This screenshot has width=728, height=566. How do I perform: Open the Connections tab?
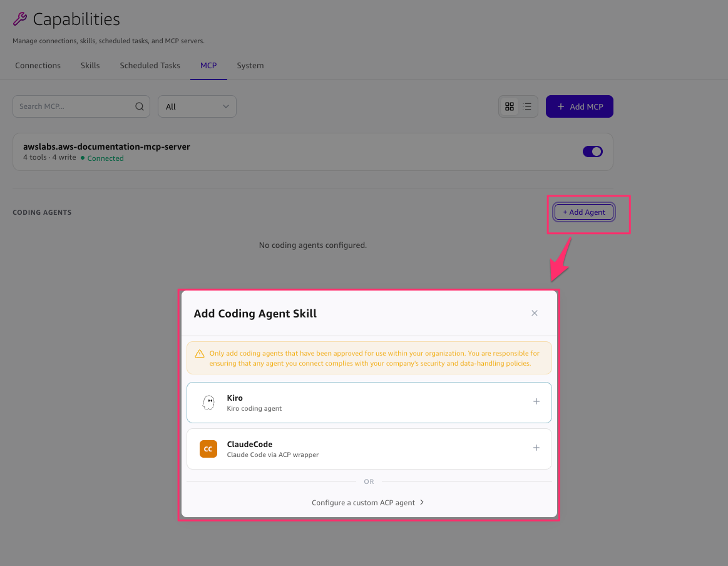click(x=38, y=66)
